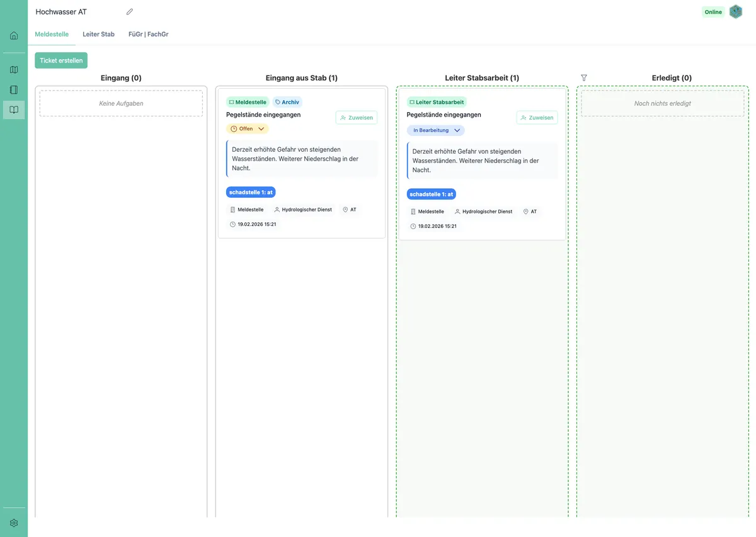Image resolution: width=756 pixels, height=537 pixels.
Task: Switch to the Leiter Stab tab
Action: (98, 34)
